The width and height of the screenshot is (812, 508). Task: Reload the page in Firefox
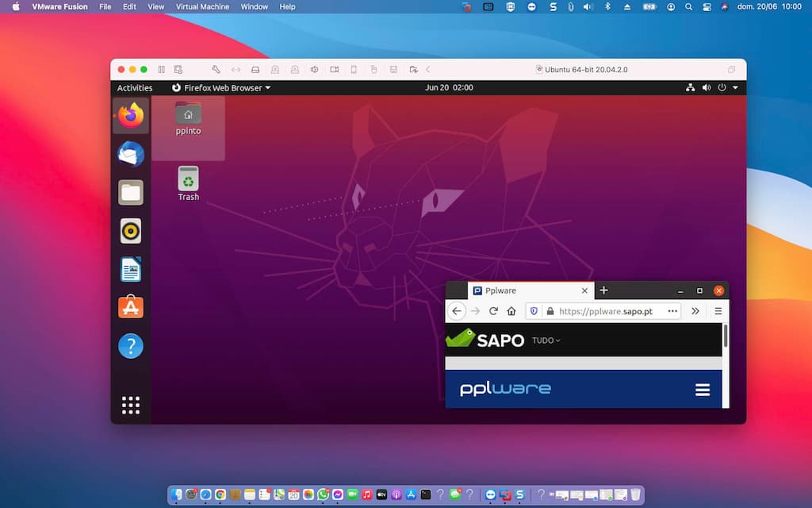pyautogui.click(x=493, y=311)
